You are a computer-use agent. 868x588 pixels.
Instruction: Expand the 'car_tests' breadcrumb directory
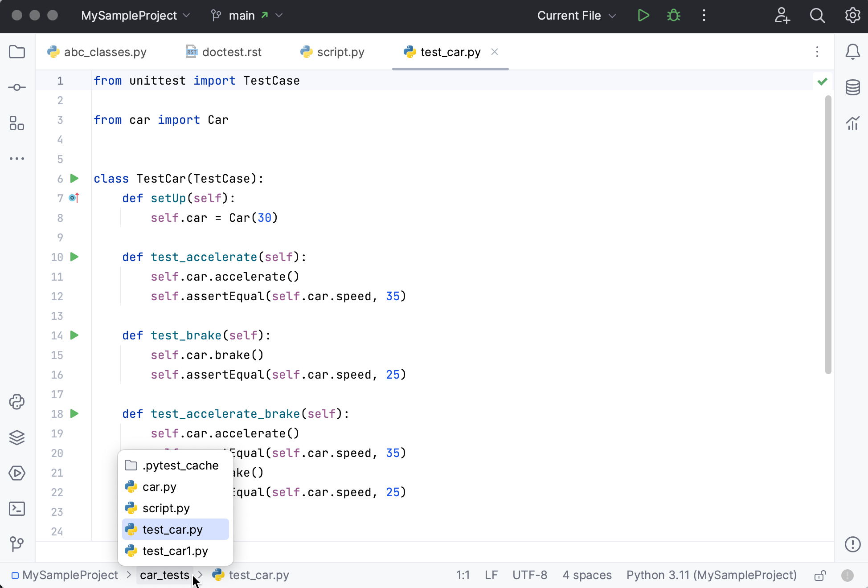click(x=164, y=575)
